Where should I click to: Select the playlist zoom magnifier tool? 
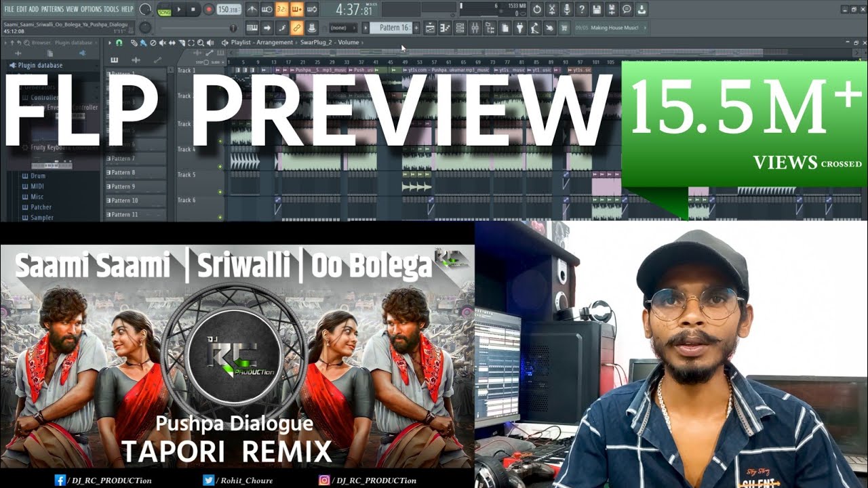[200, 43]
